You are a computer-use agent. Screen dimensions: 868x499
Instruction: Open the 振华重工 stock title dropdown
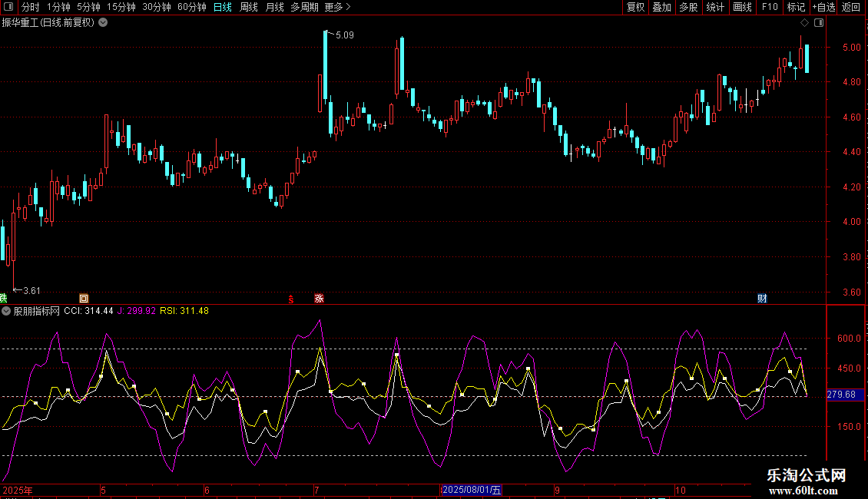[x=103, y=22]
